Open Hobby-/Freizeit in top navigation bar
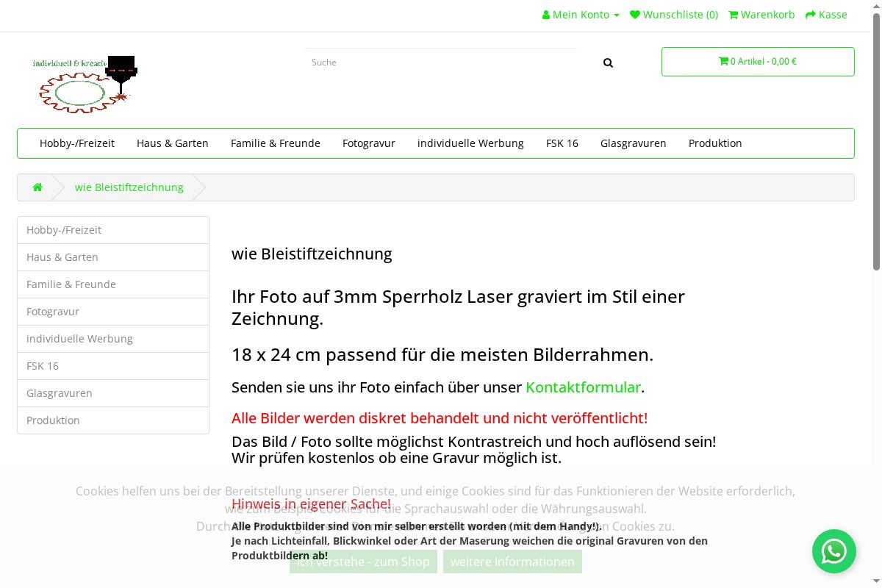This screenshot has width=882, height=588. point(77,143)
